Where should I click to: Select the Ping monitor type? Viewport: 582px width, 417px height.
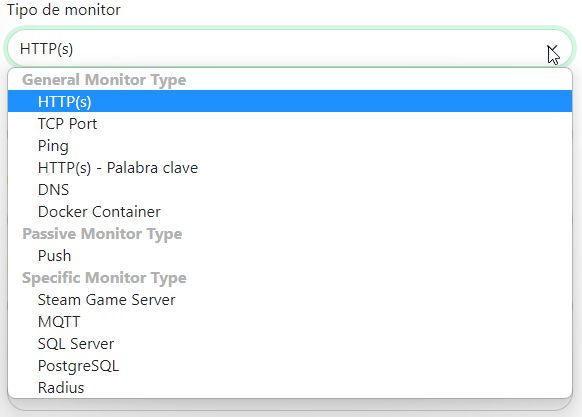pos(290,146)
